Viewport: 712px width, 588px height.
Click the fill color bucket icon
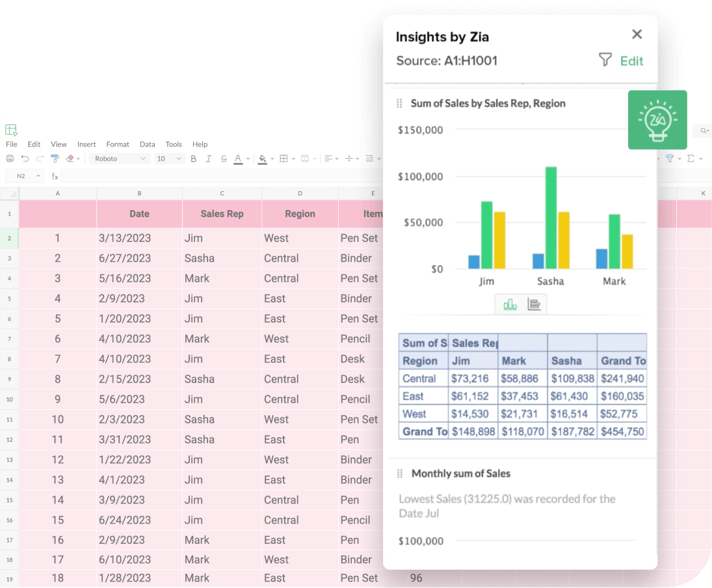tap(263, 159)
